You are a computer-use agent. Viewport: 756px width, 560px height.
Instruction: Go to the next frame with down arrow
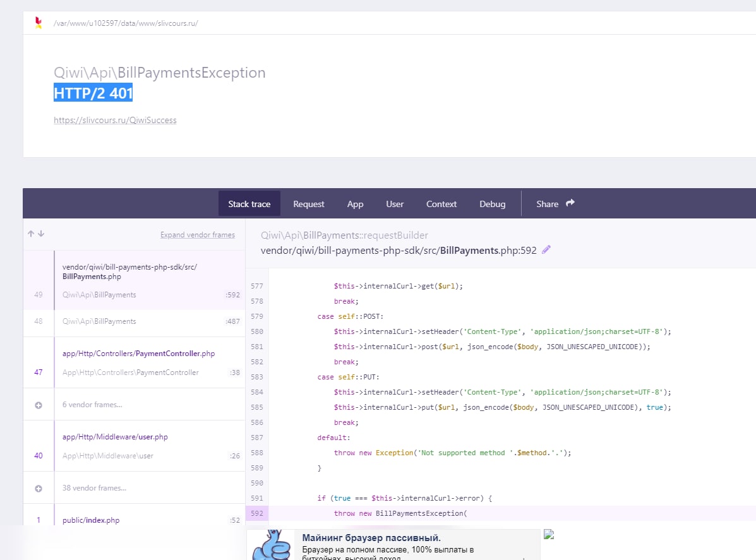(x=42, y=234)
